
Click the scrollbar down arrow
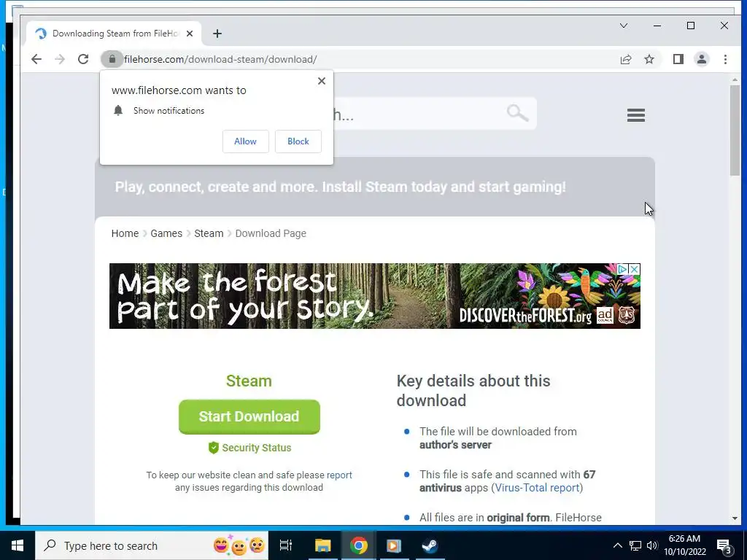tap(735, 518)
